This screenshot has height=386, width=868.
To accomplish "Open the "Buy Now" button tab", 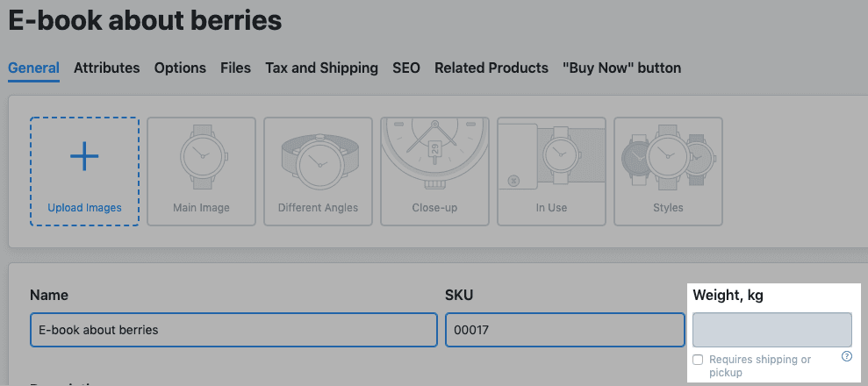I will 621,68.
